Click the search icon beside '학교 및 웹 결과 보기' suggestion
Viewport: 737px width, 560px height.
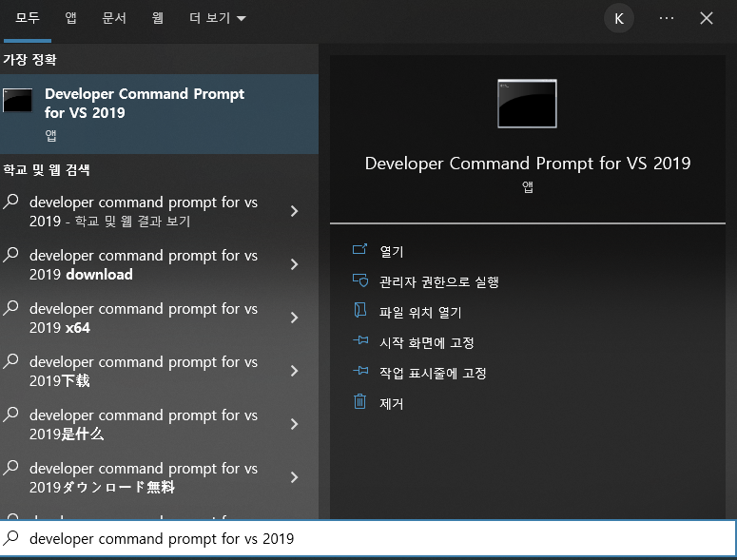pos(11,202)
